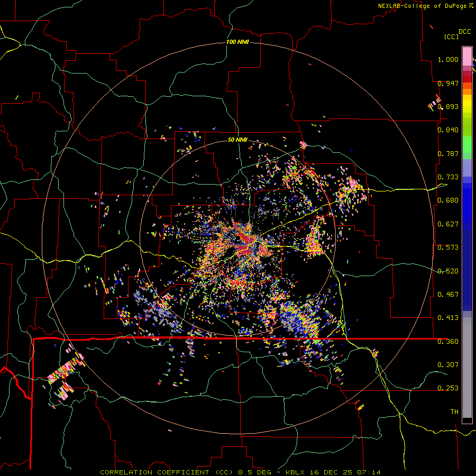476x476 pixels.
Task: Click the 0.893 color scale value
Action: pyautogui.click(x=448, y=106)
